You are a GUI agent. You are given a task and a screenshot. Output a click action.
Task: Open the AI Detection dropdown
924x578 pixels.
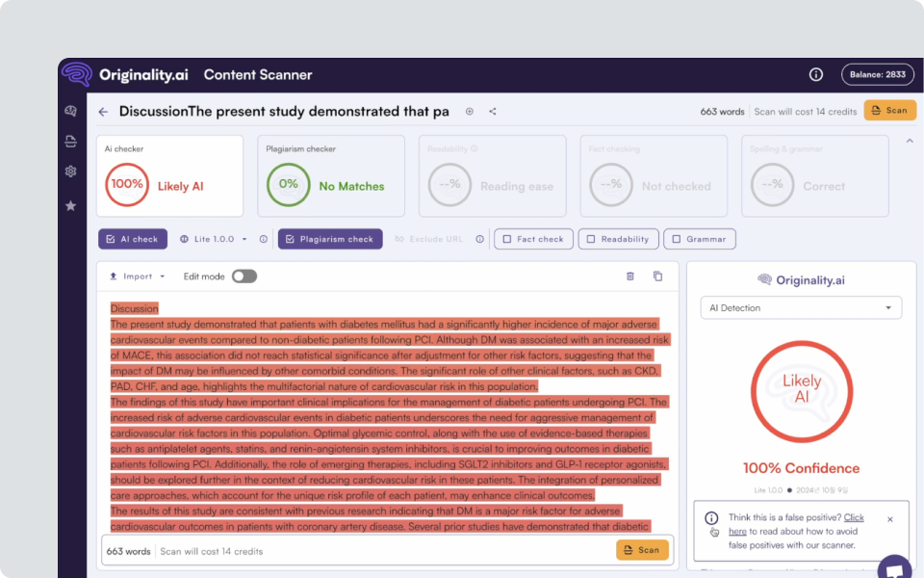[x=801, y=308]
